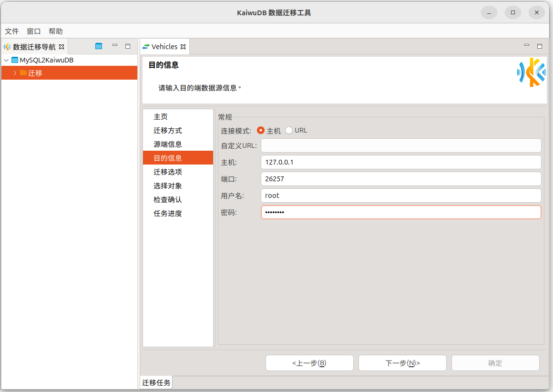Image resolution: width=553 pixels, height=392 pixels.
Task: Close the Vehicles editor tab
Action: point(183,47)
